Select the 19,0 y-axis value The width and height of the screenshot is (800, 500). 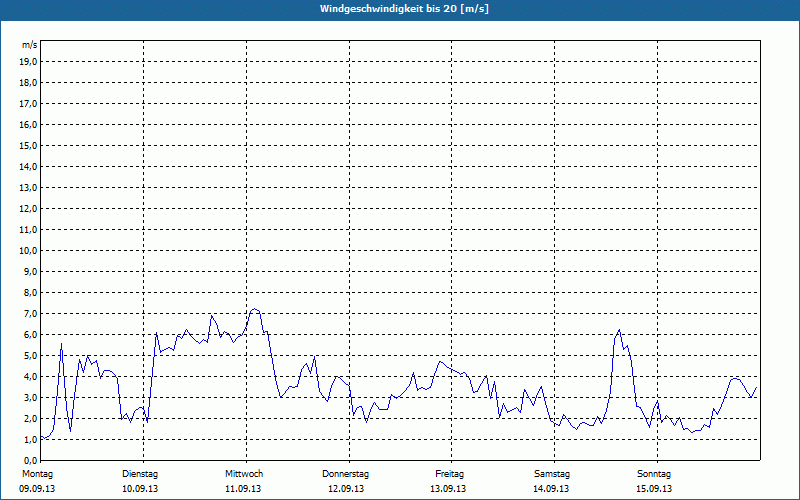pos(28,62)
